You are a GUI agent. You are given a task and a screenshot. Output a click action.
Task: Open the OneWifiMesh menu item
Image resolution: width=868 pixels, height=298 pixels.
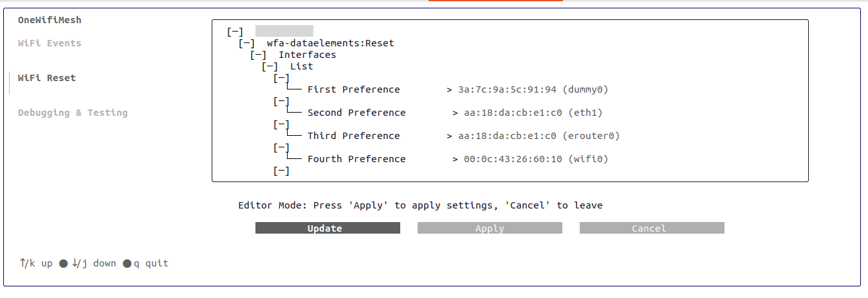(50, 20)
